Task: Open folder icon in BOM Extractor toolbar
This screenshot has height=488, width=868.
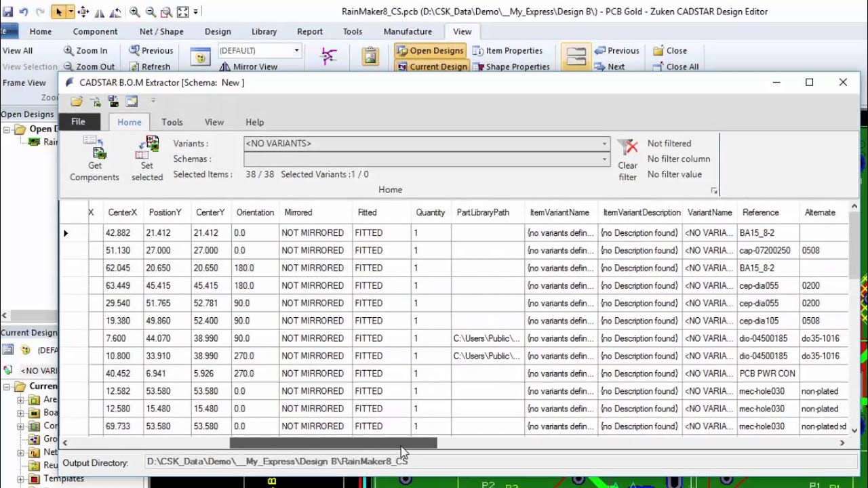Action: (76, 101)
